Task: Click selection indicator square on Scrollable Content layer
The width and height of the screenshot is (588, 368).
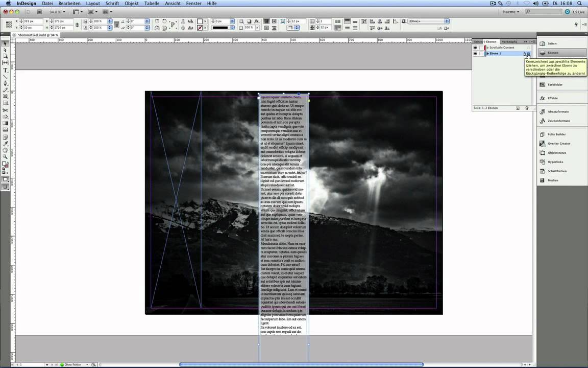Action: [x=529, y=48]
